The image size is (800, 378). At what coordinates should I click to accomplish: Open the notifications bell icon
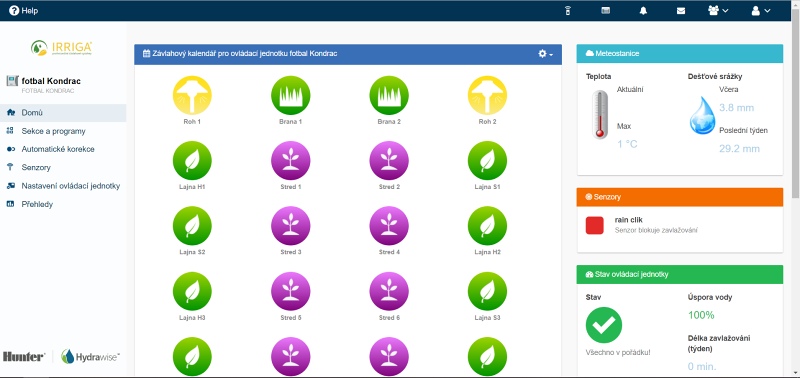point(643,11)
